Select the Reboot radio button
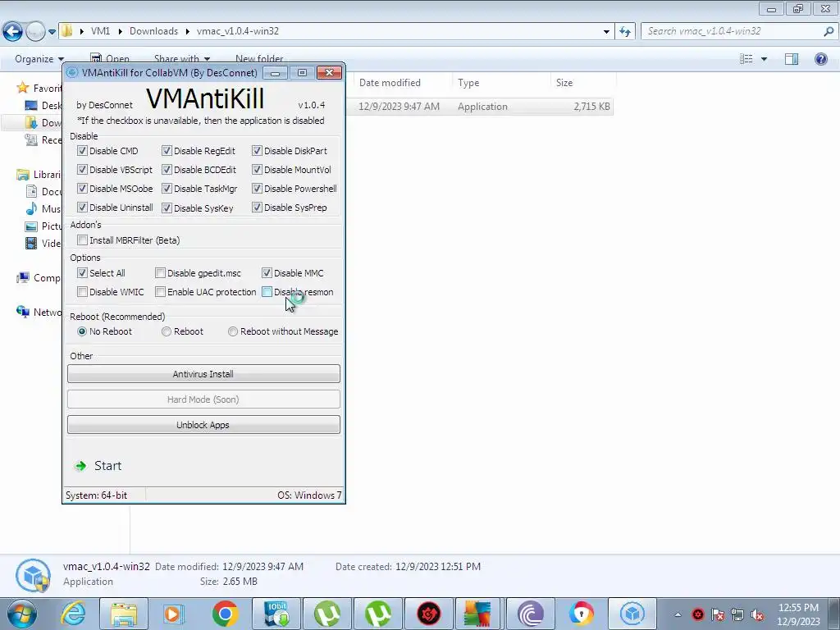The image size is (840, 630). [167, 331]
